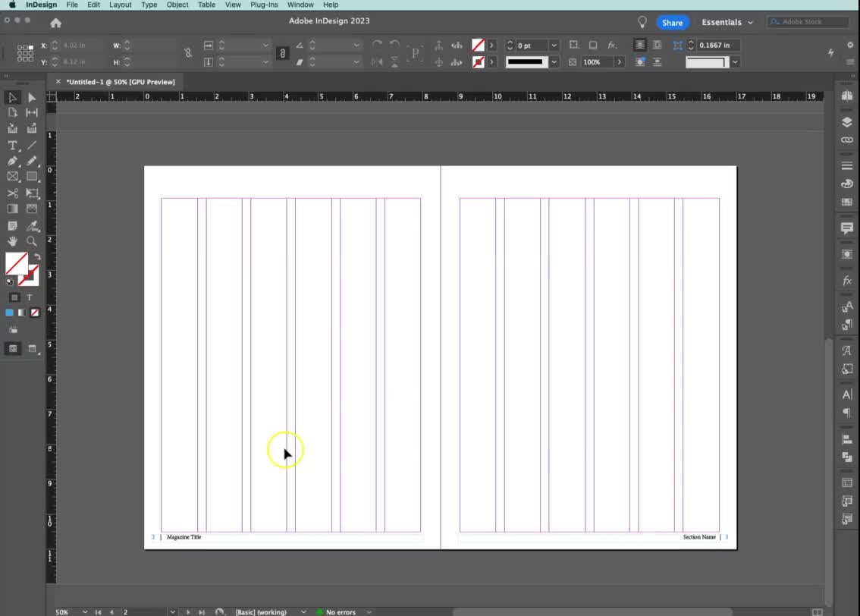Image resolution: width=860 pixels, height=616 pixels.
Task: Click the blue Share button
Action: pos(672,22)
